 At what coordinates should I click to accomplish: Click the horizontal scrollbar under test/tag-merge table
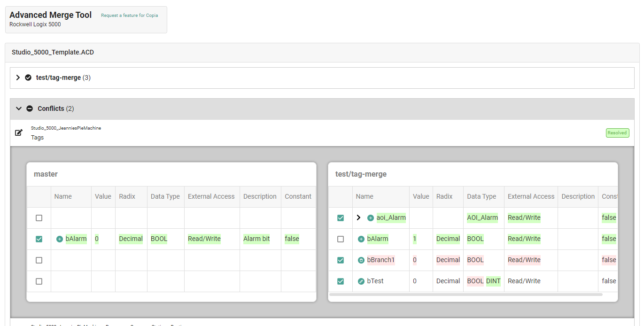pos(466,295)
